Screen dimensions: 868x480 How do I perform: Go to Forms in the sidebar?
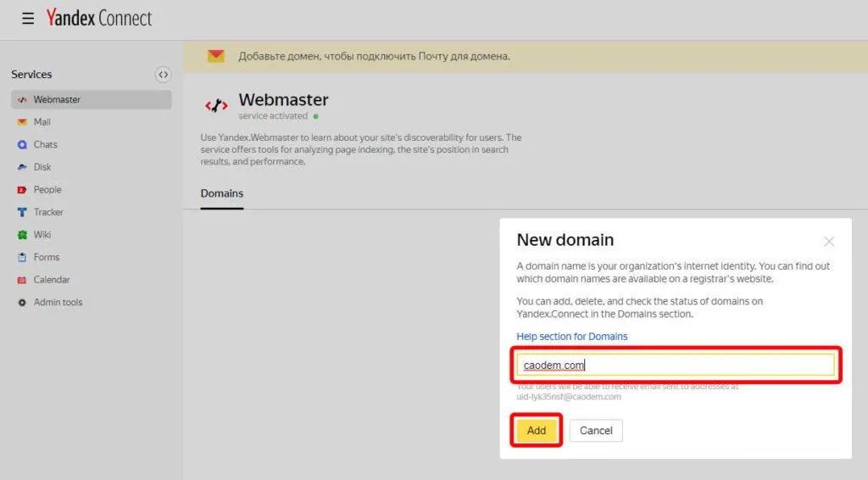pyautogui.click(x=46, y=257)
